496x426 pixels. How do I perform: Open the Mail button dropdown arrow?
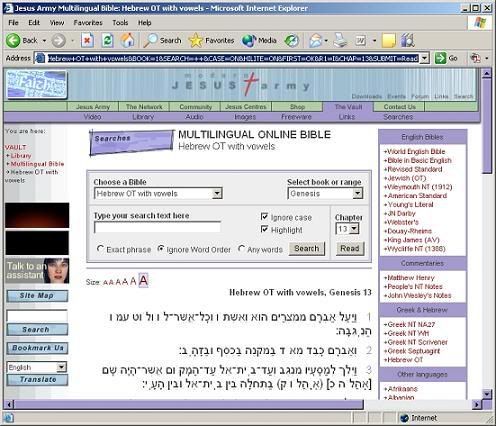tap(326, 41)
